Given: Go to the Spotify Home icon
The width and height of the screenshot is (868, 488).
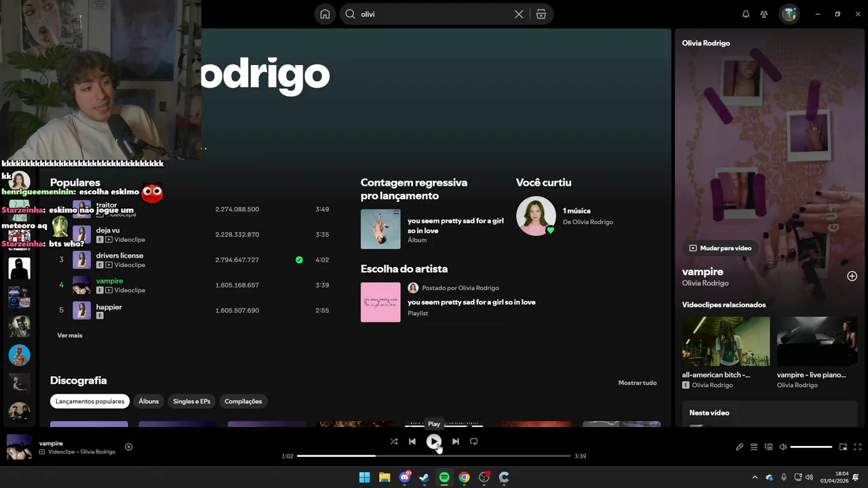Looking at the screenshot, I should [325, 14].
